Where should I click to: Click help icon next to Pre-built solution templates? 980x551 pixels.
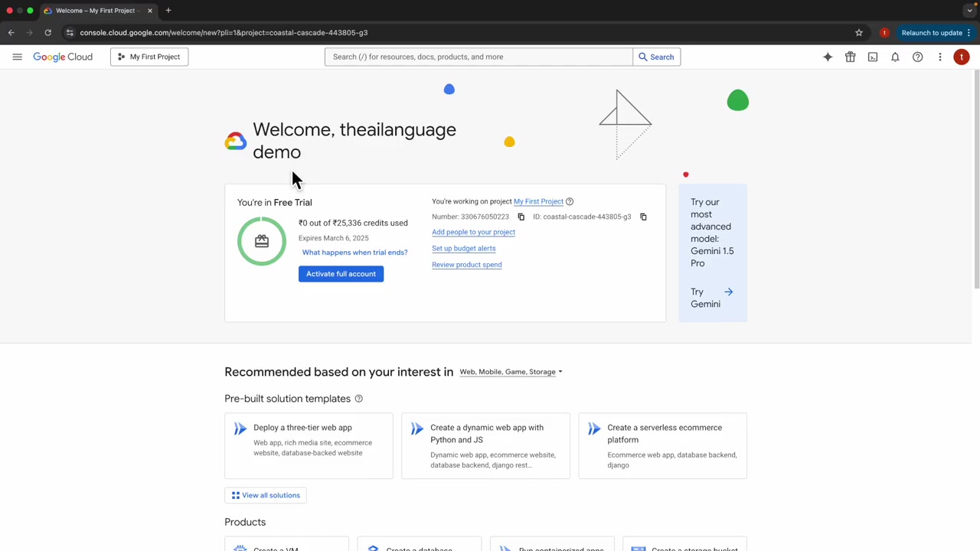point(358,399)
